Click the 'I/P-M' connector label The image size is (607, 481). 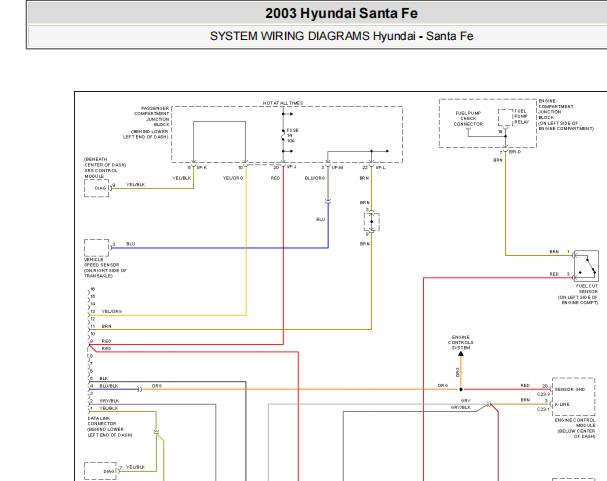337,168
